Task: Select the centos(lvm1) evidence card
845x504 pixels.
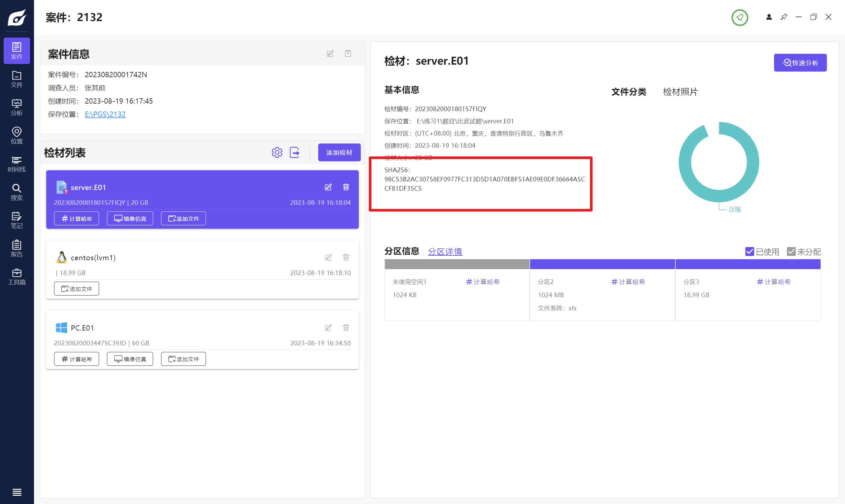Action: 202,270
